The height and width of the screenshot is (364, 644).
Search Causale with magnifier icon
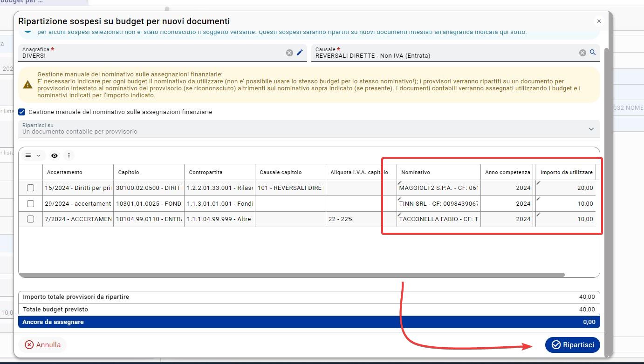(593, 53)
